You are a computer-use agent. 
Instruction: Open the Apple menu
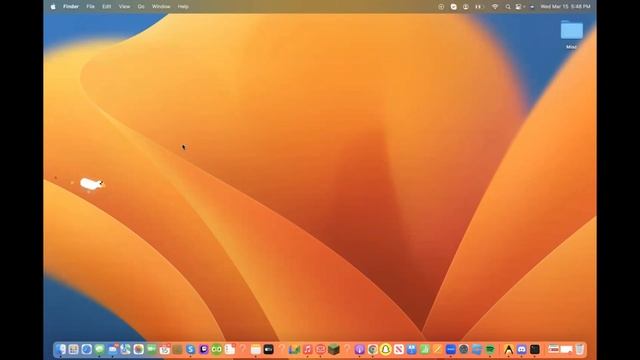pos(53,7)
